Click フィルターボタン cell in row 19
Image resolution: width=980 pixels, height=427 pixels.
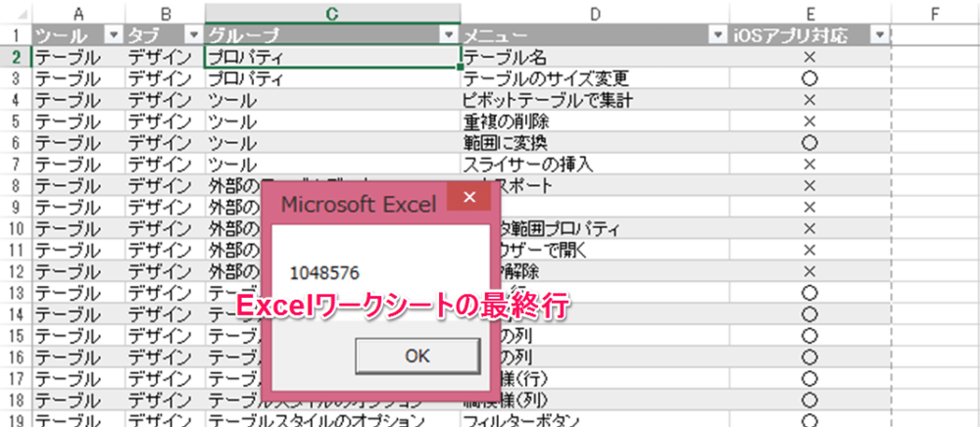pos(595,419)
